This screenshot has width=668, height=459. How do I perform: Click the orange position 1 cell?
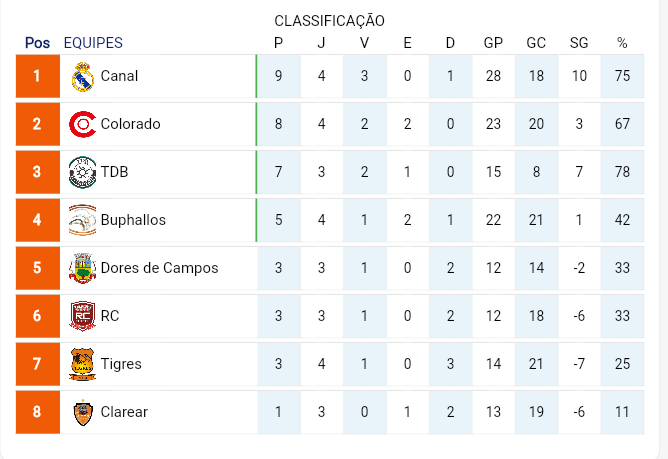37,76
